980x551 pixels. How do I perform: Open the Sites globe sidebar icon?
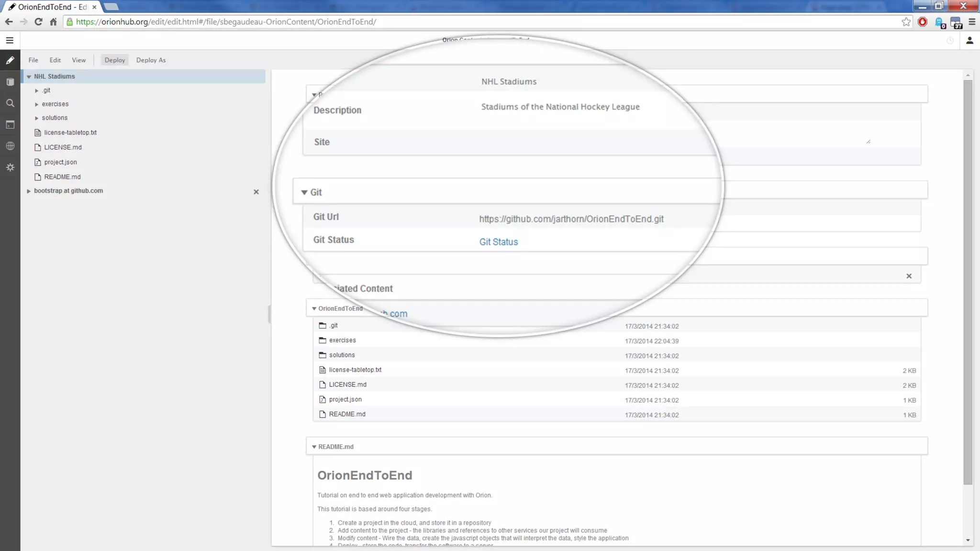point(10,146)
